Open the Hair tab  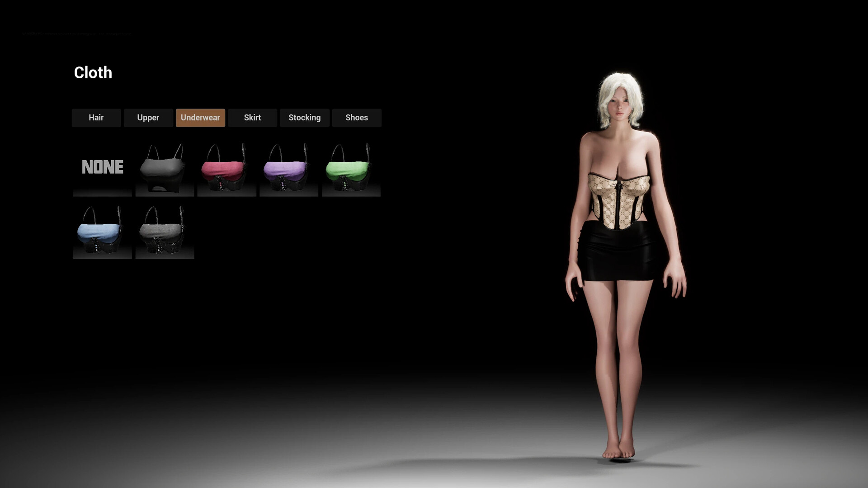point(96,118)
